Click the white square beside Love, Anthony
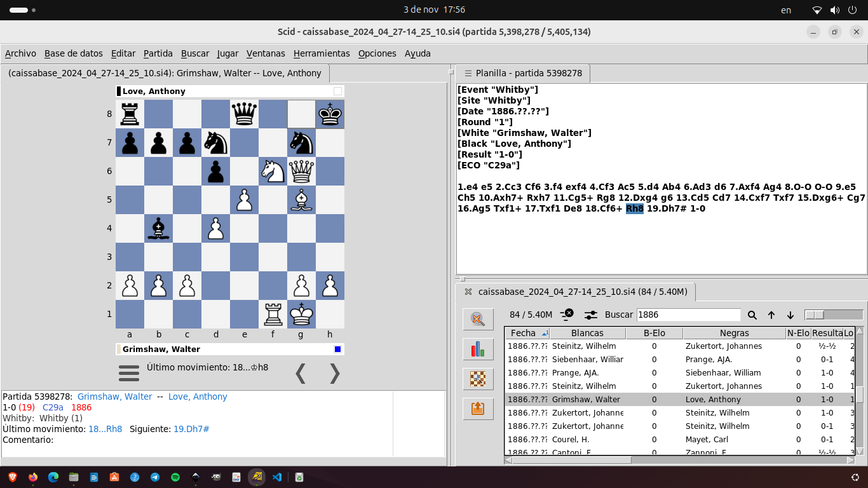 pos(338,91)
